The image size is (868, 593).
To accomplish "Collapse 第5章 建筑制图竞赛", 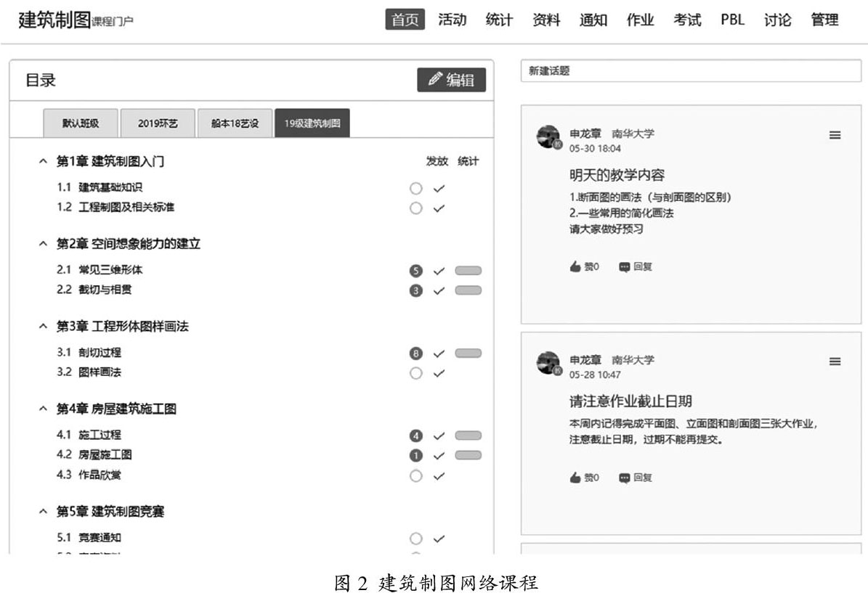I will [43, 511].
